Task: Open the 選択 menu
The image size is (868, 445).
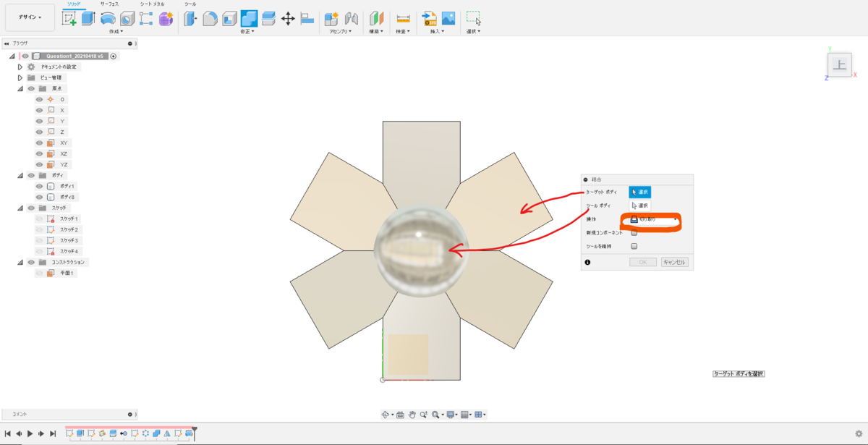Action: pyautogui.click(x=474, y=31)
